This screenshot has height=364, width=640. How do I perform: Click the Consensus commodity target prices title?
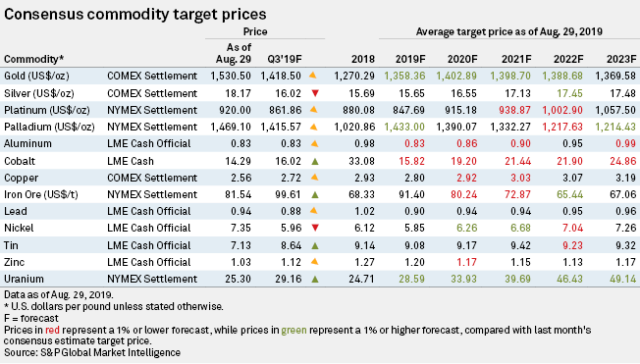click(x=135, y=15)
